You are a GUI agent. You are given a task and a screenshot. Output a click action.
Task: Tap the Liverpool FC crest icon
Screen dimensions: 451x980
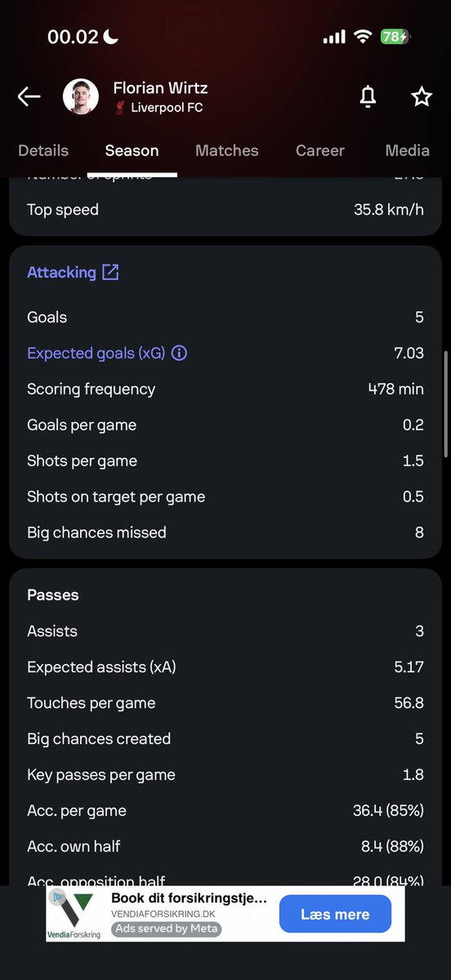120,108
